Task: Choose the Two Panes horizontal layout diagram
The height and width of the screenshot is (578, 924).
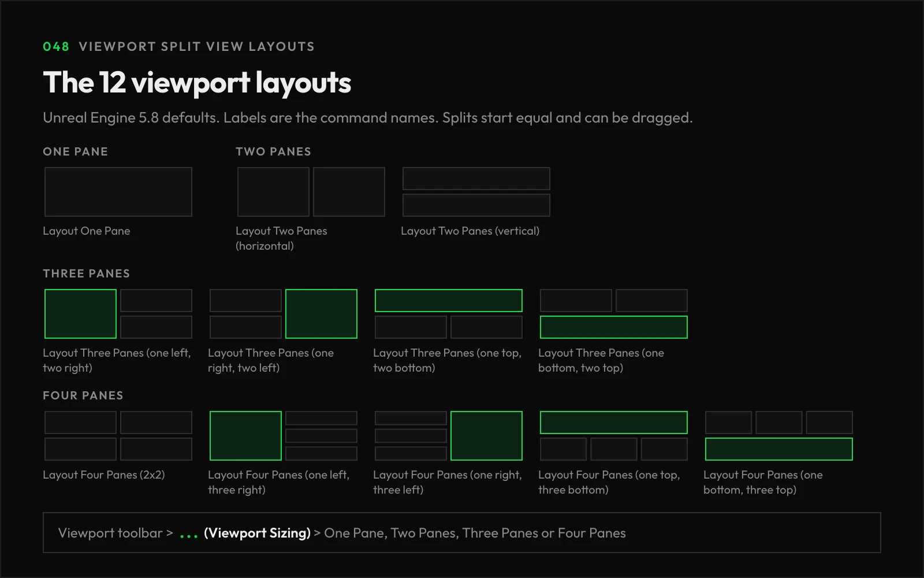Action: (x=311, y=192)
